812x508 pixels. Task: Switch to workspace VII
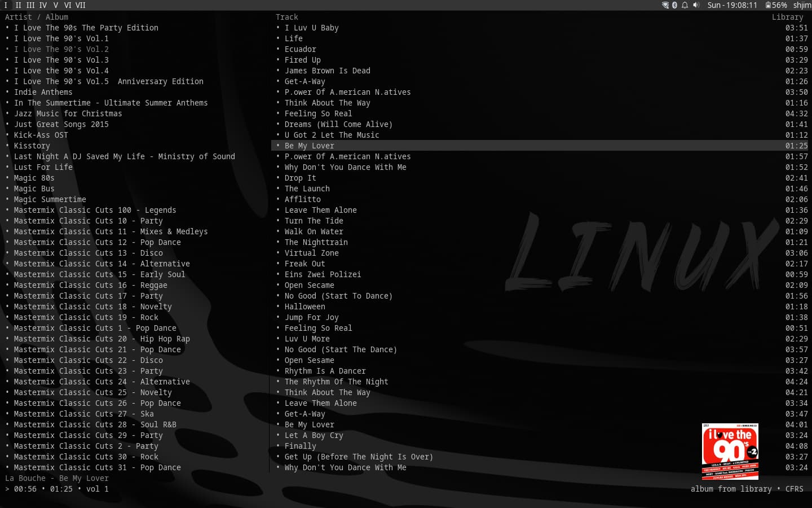[81, 5]
